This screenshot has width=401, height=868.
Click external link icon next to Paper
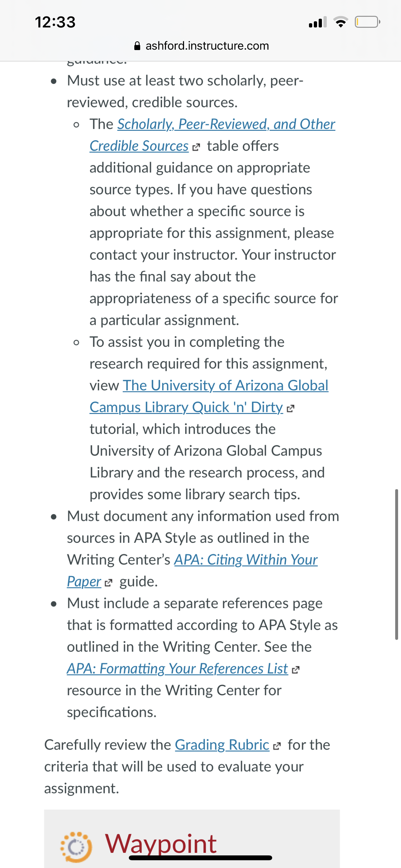click(x=108, y=583)
